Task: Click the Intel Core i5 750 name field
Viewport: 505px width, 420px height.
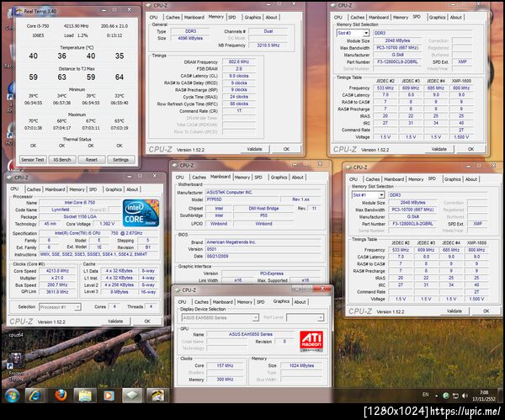Action: tap(80, 203)
